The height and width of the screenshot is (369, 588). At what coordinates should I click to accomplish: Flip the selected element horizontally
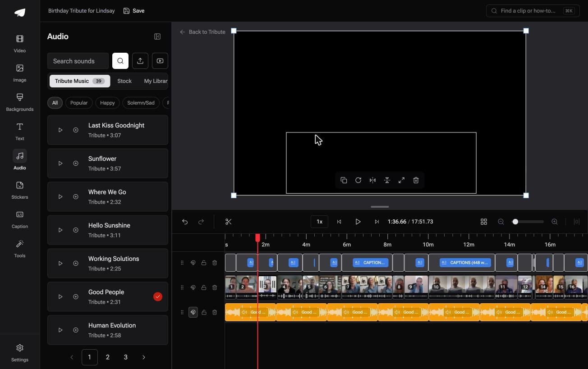click(372, 180)
